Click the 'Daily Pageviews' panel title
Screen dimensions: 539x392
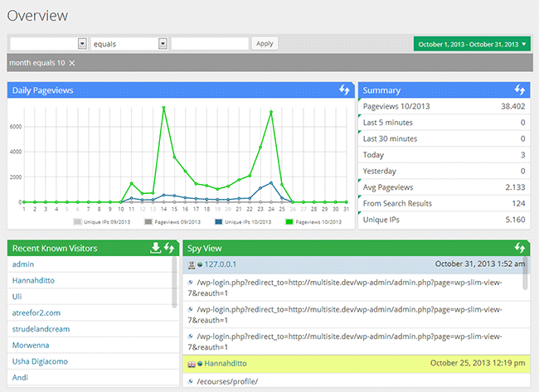(x=42, y=90)
